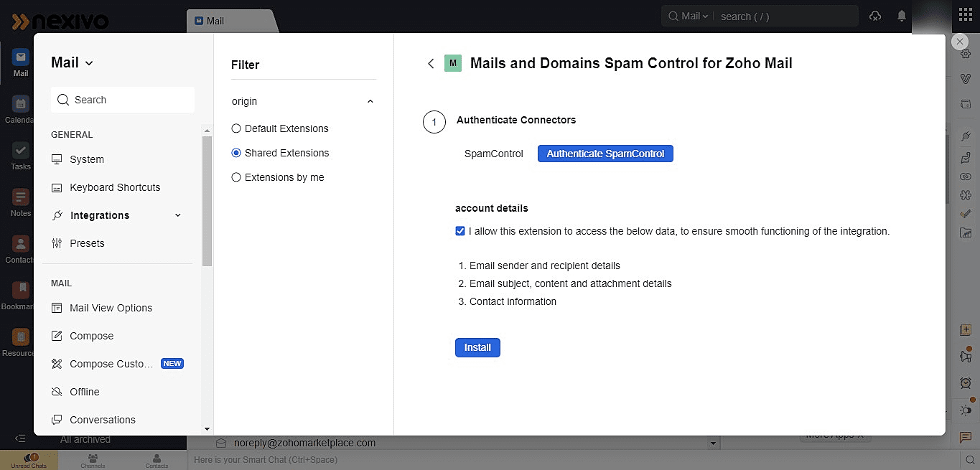Click the settings Search field
The width and height of the screenshot is (980, 470).
click(123, 100)
